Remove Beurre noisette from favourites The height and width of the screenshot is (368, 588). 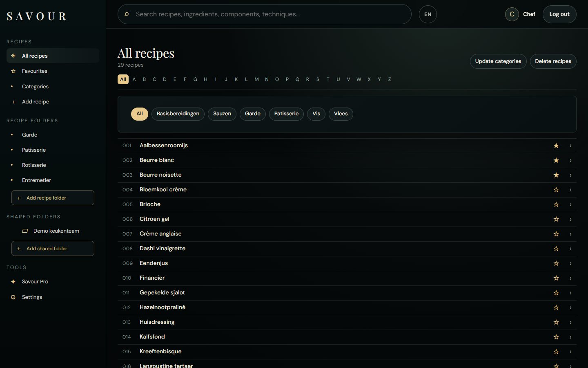tap(556, 175)
